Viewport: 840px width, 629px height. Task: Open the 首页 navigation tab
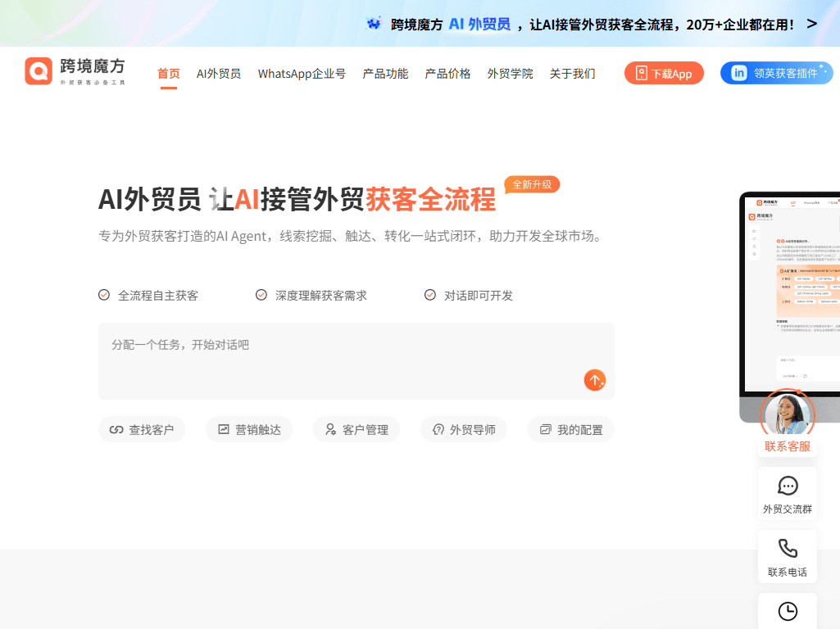168,74
